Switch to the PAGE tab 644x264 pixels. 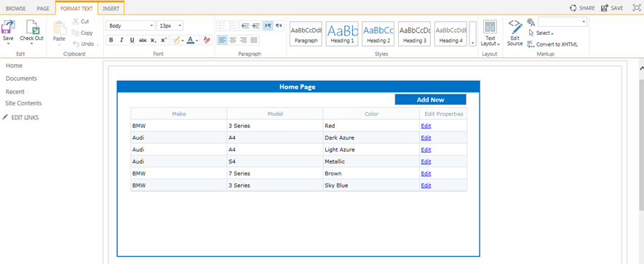(43, 8)
